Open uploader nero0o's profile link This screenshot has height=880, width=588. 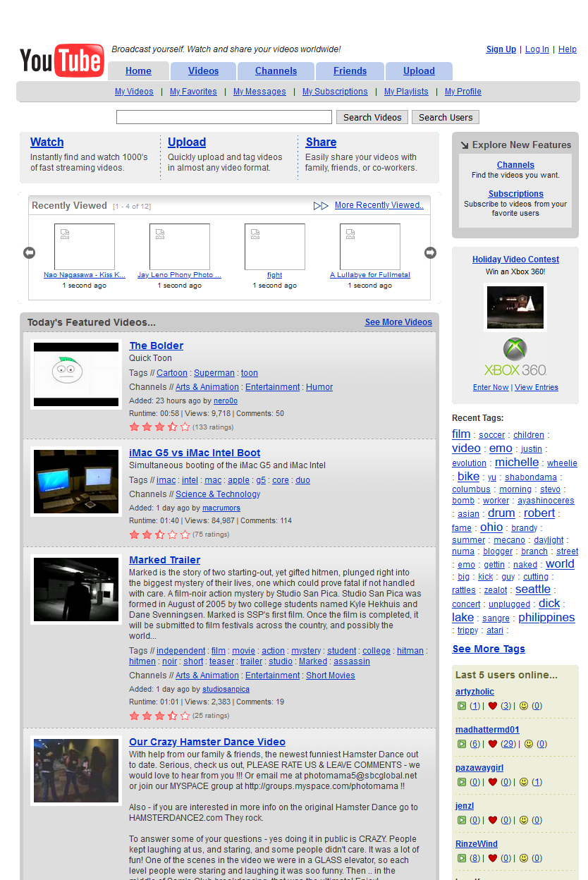click(226, 401)
